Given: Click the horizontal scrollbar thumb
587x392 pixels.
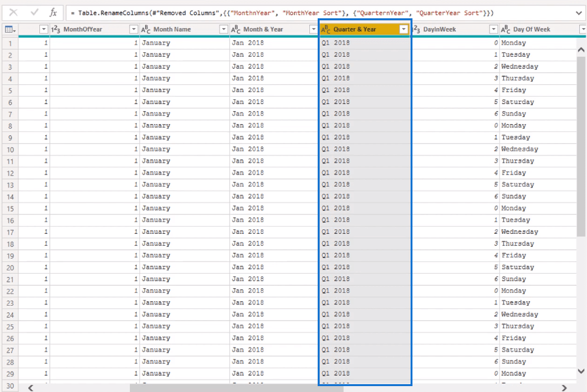Looking at the screenshot, I should [x=237, y=388].
